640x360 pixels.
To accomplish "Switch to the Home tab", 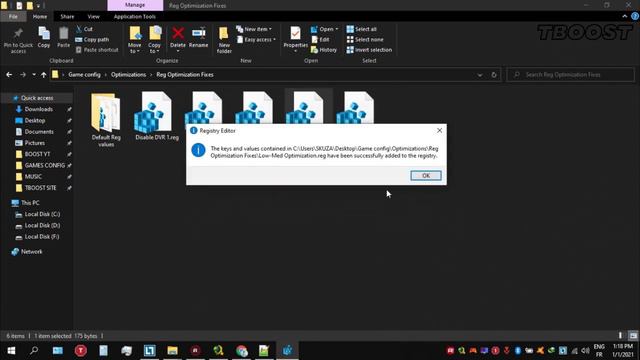I will coord(40,17).
